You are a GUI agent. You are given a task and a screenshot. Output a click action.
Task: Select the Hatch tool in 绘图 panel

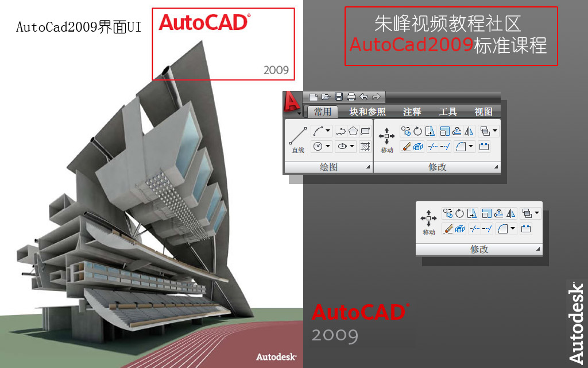tap(365, 147)
